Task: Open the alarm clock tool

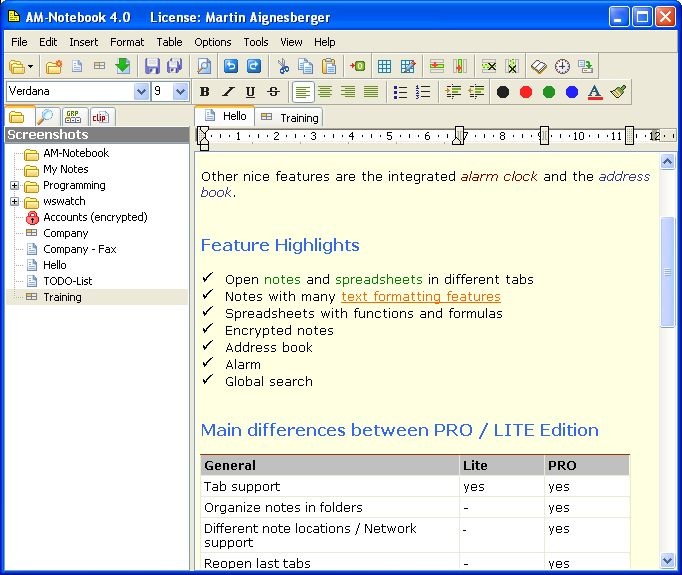Action: 563,67
